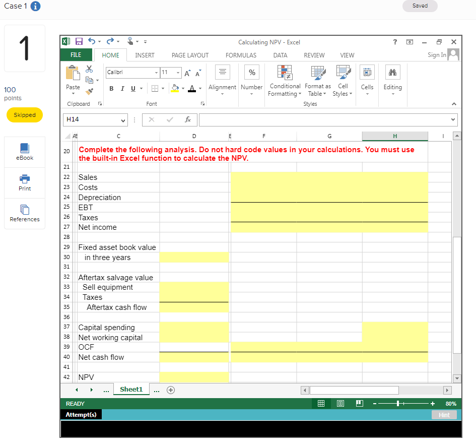This screenshot has width=476, height=448.
Task: Add a new worksheet with the plus button
Action: 170,390
